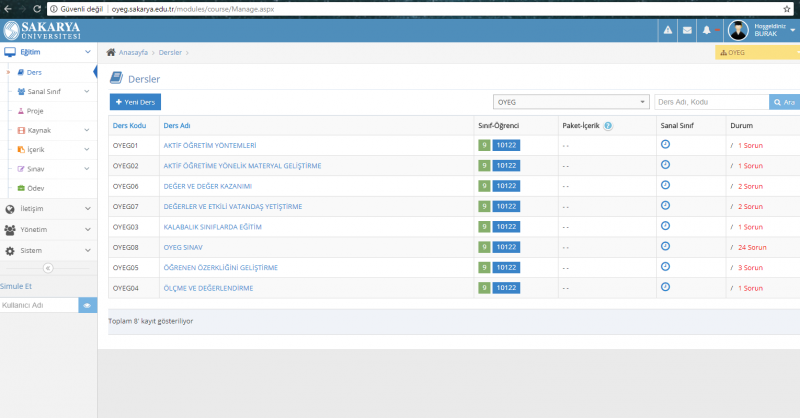Open the AKTİF ÖĞRETİM YÖNTEMLERİ course link
The height and width of the screenshot is (418, 800).
coord(210,145)
